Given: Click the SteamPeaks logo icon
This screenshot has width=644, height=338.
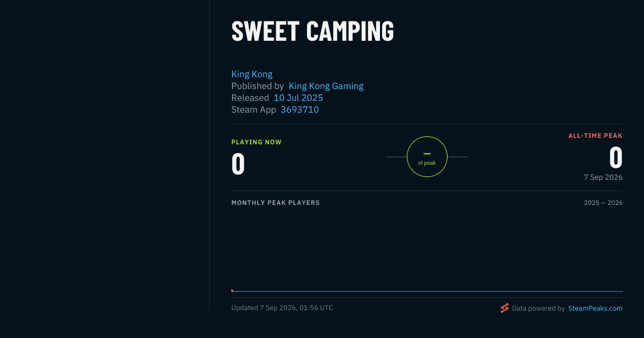Looking at the screenshot, I should point(504,308).
